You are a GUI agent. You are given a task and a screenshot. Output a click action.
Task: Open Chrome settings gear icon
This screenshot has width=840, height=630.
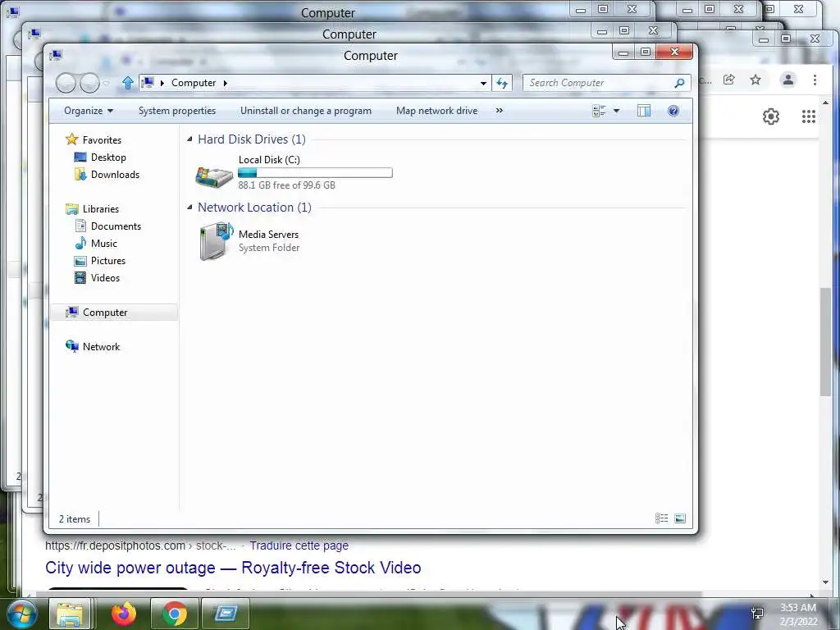click(x=771, y=116)
